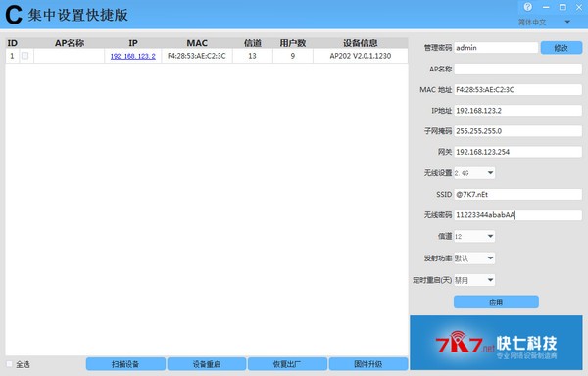Click the 修改 button beside admin password
Screen dimensions: 588x376
(561, 48)
